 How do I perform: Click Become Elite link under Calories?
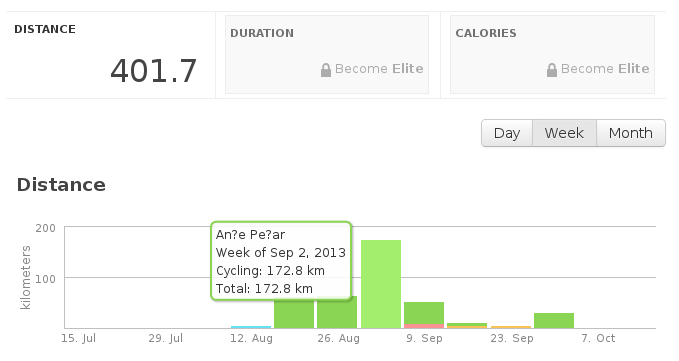click(x=605, y=69)
